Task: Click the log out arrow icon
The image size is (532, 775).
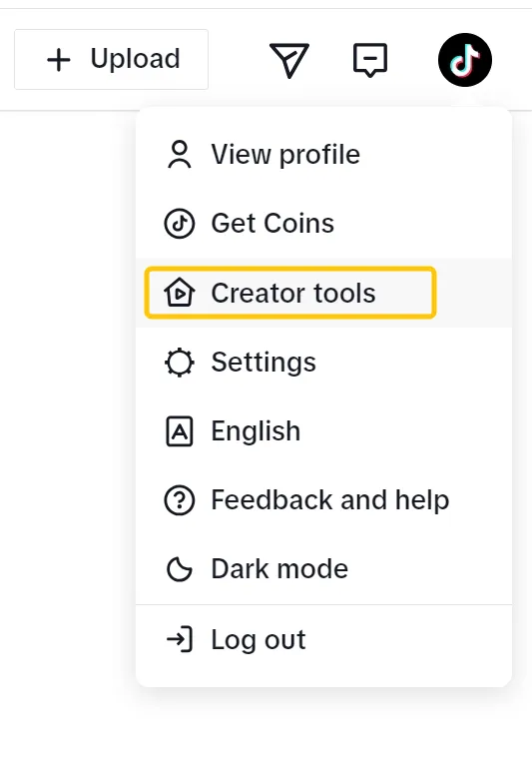Action: tap(180, 639)
